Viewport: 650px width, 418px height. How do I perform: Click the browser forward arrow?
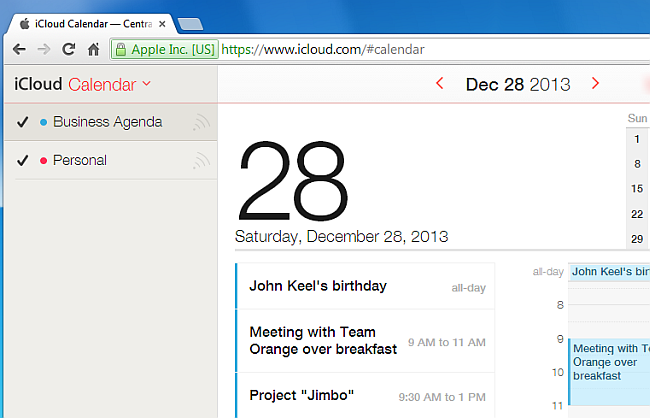[44, 49]
